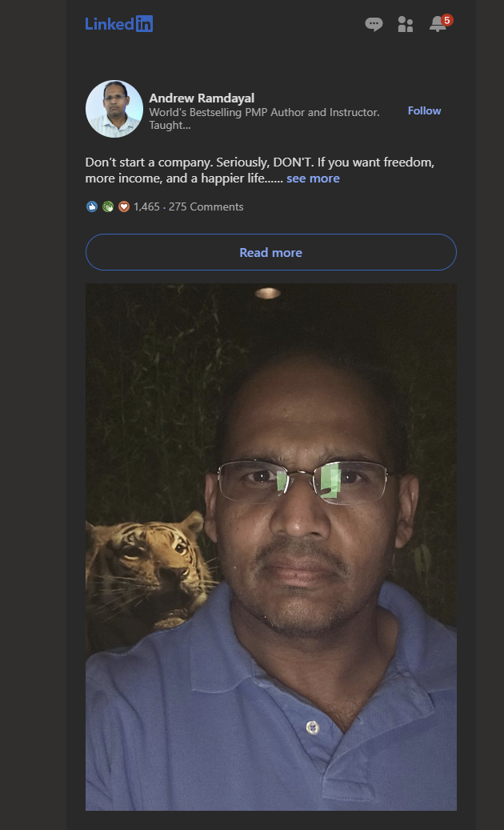Click the LinkedIn logo
The height and width of the screenshot is (830, 504).
tap(119, 24)
